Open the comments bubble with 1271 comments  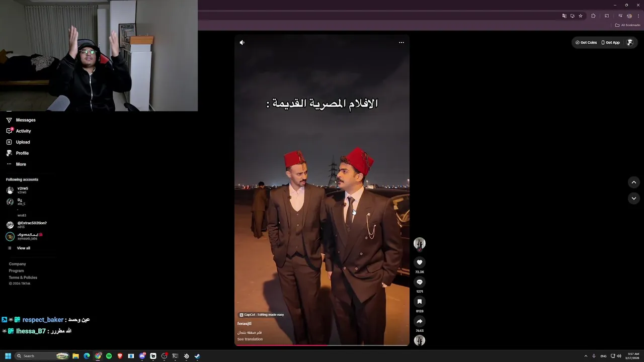coord(420,282)
